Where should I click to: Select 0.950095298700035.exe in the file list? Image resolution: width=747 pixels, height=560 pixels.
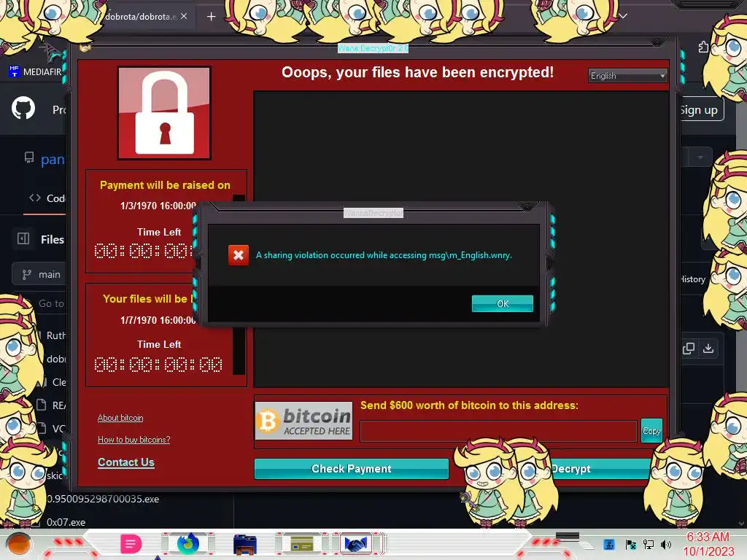coord(102,499)
